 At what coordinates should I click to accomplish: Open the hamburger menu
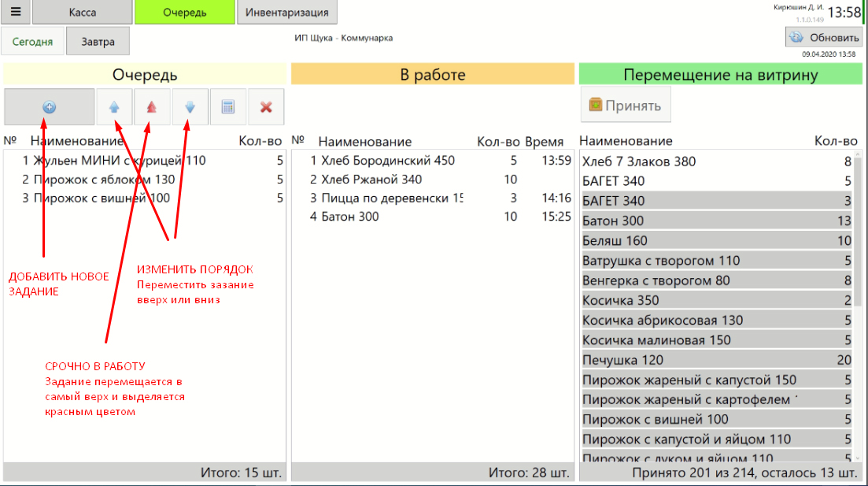pos(16,13)
